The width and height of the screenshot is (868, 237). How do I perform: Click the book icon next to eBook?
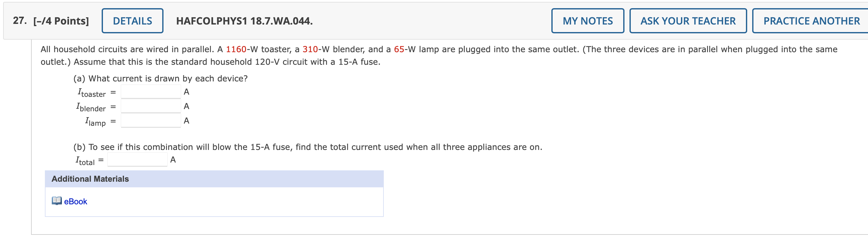pyautogui.click(x=56, y=201)
